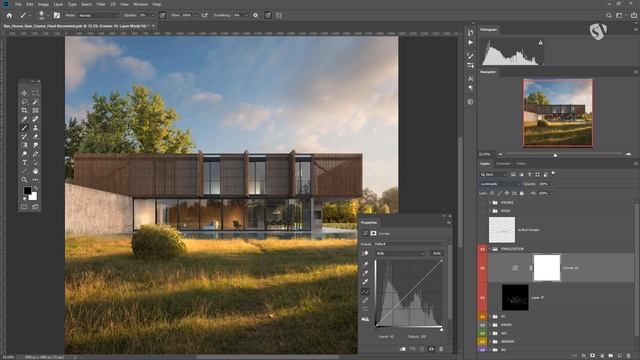Toggle symmetry paint options icon
The height and width of the screenshot is (360, 640).
(279, 15)
